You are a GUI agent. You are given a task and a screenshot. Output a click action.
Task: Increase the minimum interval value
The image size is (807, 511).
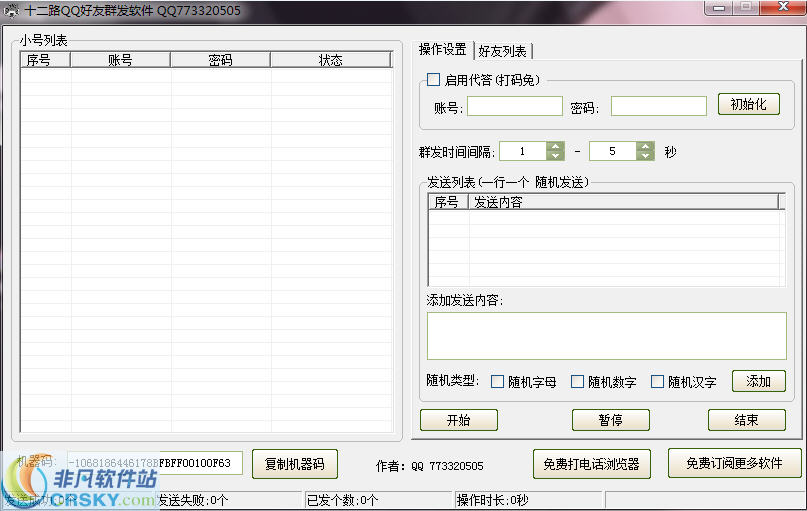coord(555,147)
